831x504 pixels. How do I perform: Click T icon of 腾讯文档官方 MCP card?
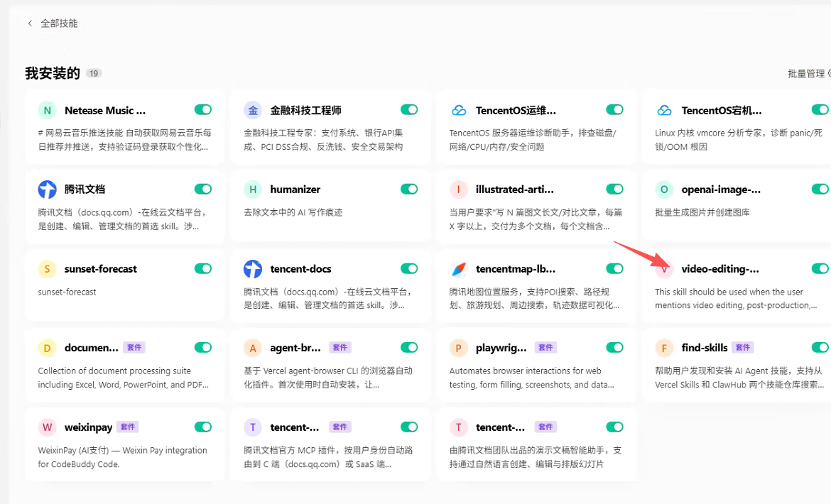pos(253,427)
